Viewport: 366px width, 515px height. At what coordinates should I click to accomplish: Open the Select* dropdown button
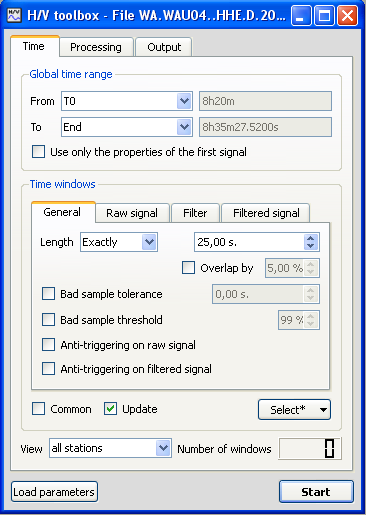(x=294, y=409)
